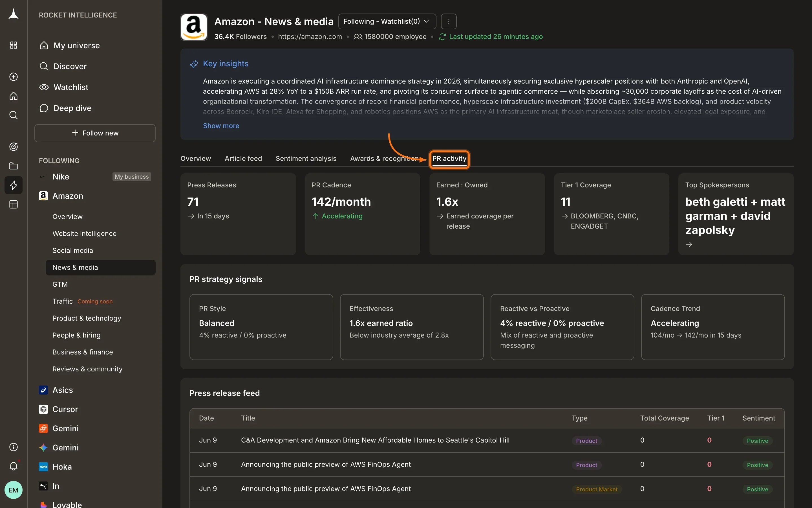Click the Cursor logo icon in Following list

[x=43, y=409]
